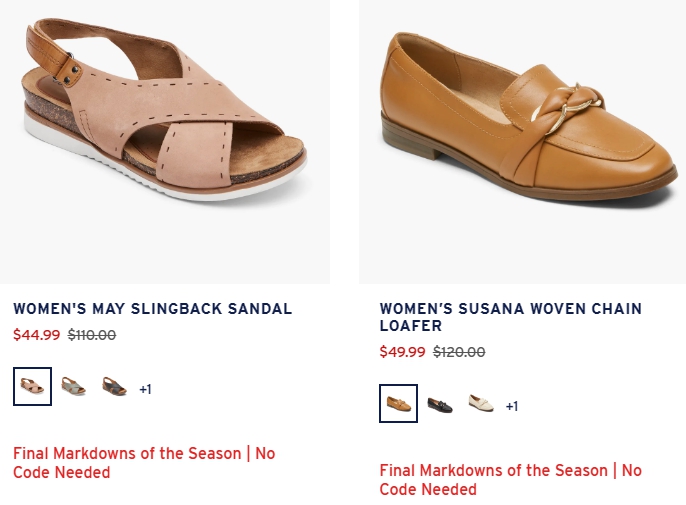Click the crossed-out $120.00 original price
This screenshot has height=505, width=686.
coord(459,352)
